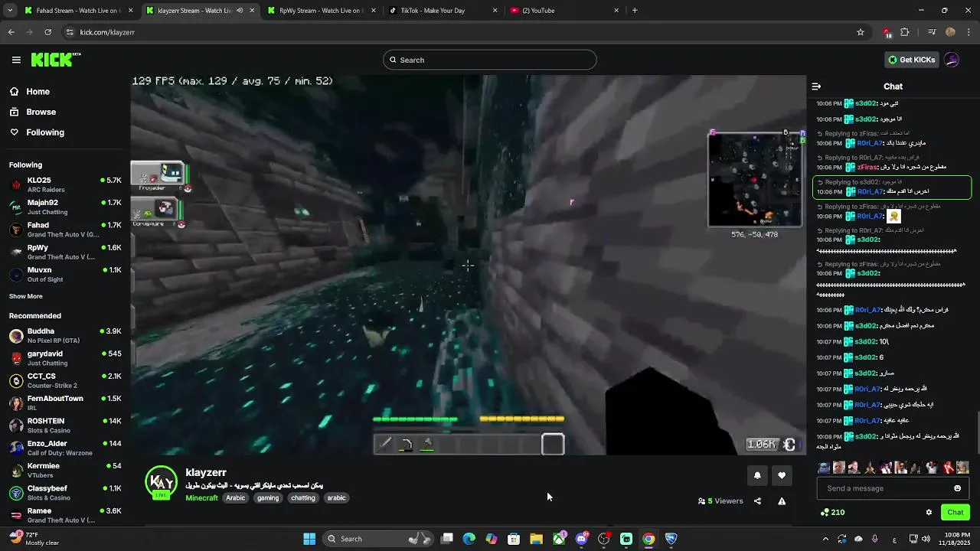The height and width of the screenshot is (551, 980).
Task: Toggle follow heart button
Action: pyautogui.click(x=782, y=475)
